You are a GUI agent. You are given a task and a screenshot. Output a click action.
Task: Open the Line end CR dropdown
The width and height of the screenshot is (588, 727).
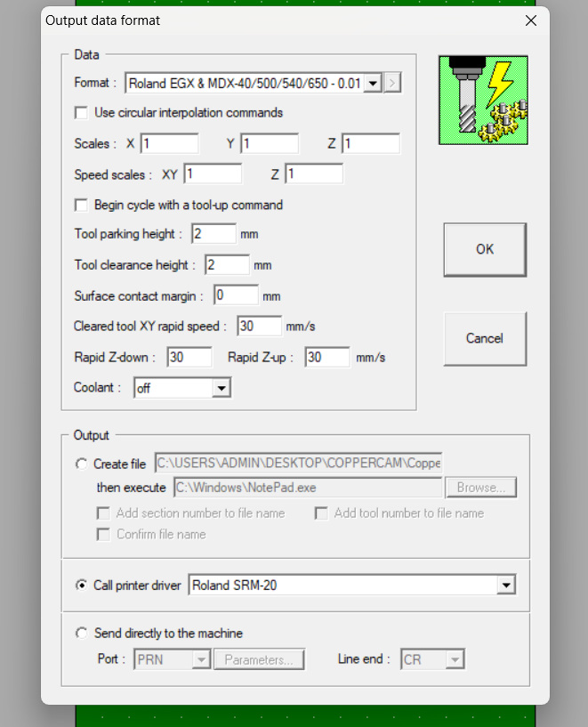[455, 659]
